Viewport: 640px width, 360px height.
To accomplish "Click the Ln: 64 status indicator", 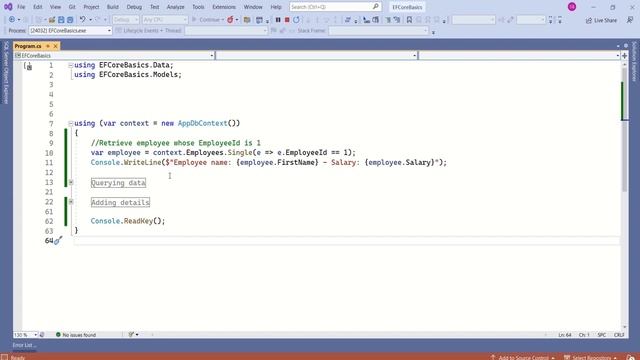I will click(x=565, y=335).
